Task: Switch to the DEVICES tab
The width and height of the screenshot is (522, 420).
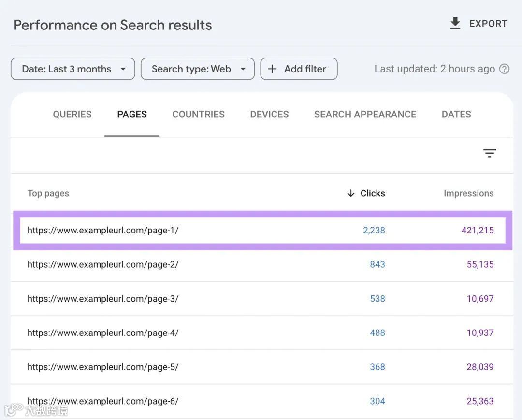Action: coord(269,115)
